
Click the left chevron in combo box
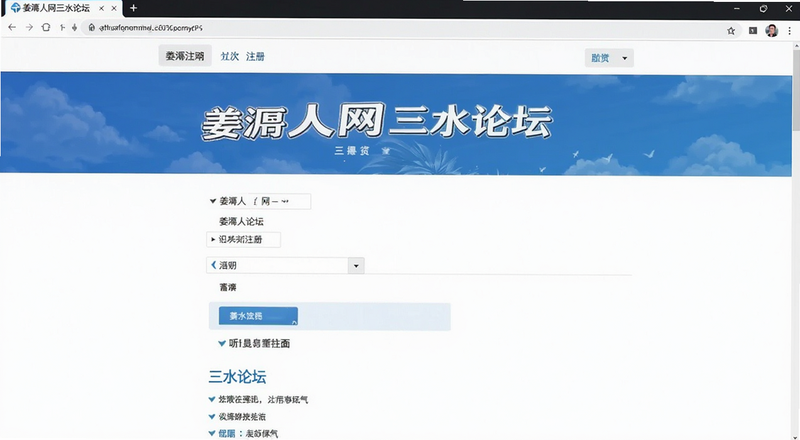pyautogui.click(x=214, y=265)
